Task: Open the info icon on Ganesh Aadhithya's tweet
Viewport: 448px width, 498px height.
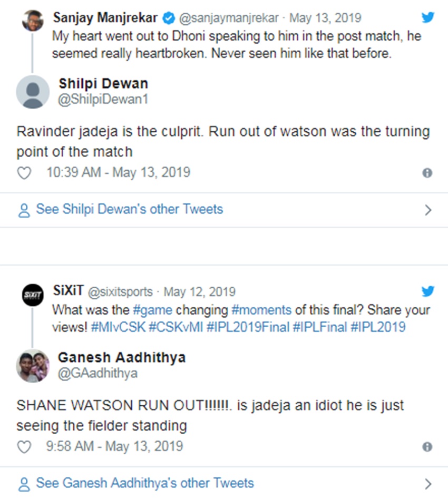Action: click(427, 447)
